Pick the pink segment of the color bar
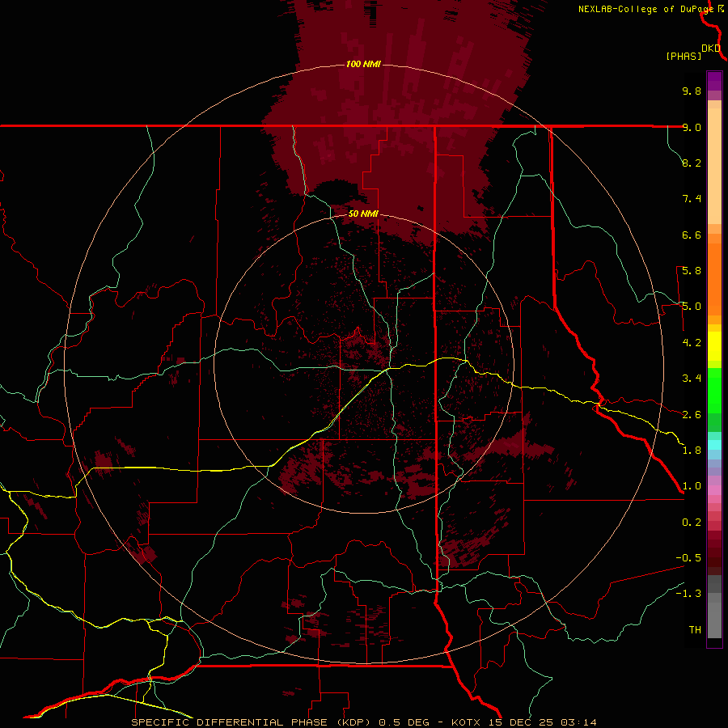Image resolution: width=728 pixels, height=728 pixels. [x=714, y=490]
